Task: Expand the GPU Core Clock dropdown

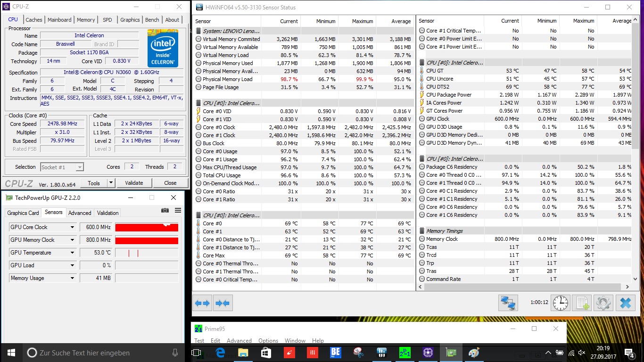Action: pyautogui.click(x=72, y=227)
